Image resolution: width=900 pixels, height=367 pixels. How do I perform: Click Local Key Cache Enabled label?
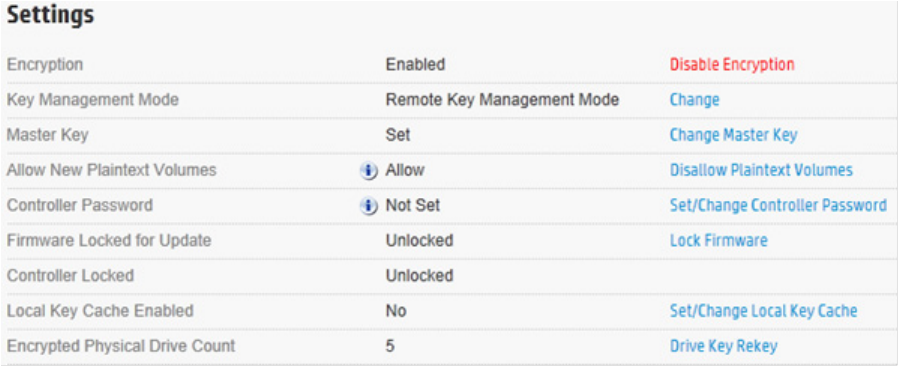click(100, 311)
